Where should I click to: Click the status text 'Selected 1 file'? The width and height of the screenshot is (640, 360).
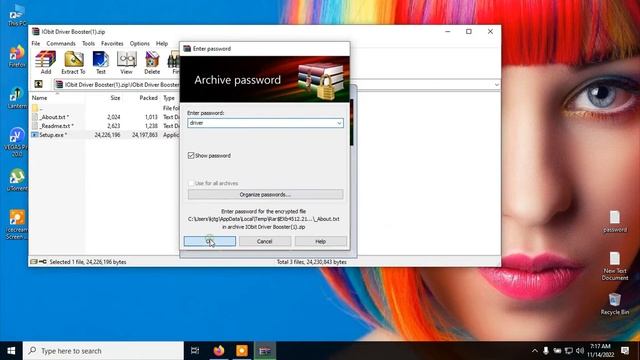tap(88, 262)
